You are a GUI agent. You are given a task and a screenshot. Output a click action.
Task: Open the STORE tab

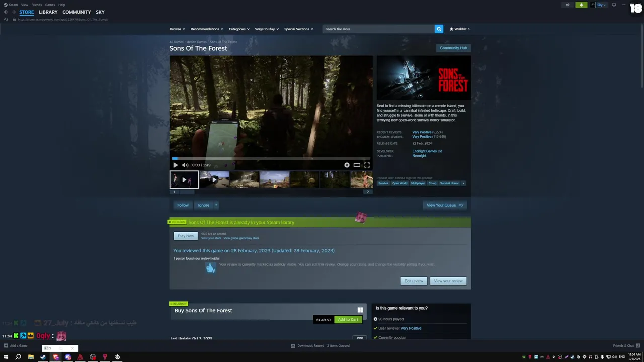point(27,12)
